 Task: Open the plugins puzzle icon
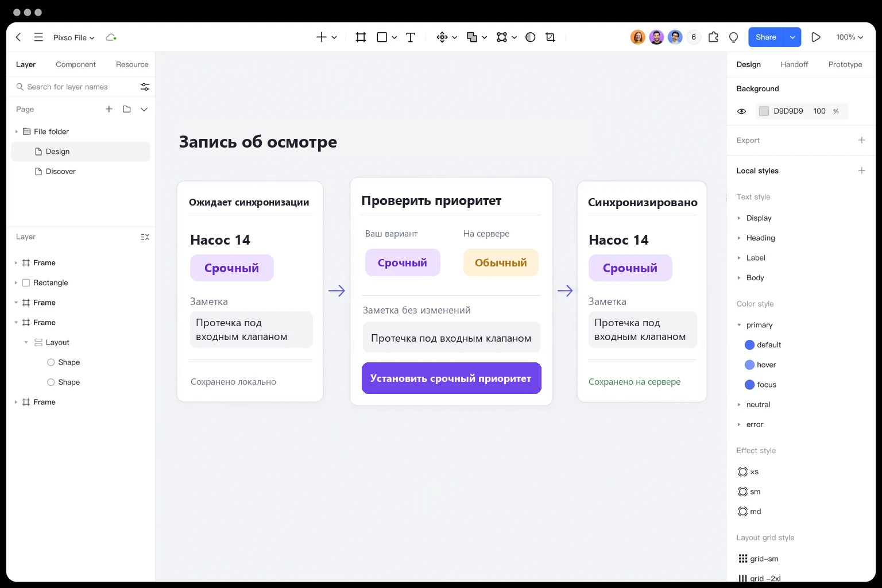click(714, 37)
